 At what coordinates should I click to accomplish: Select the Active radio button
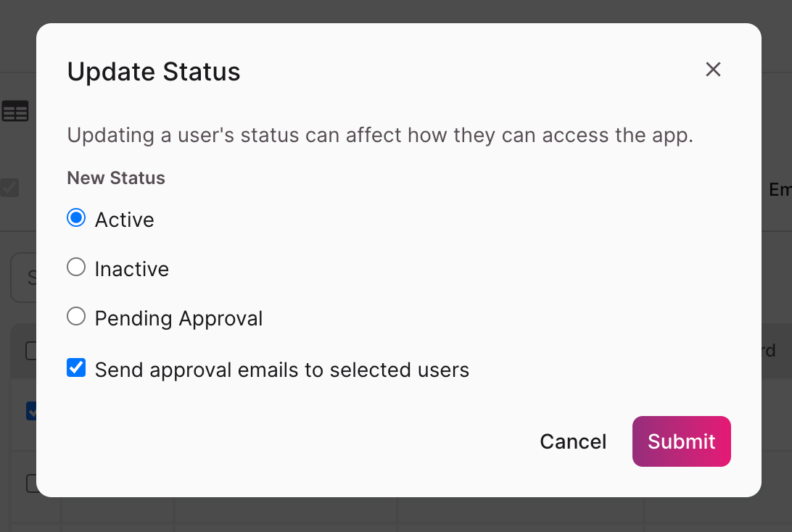pos(76,218)
